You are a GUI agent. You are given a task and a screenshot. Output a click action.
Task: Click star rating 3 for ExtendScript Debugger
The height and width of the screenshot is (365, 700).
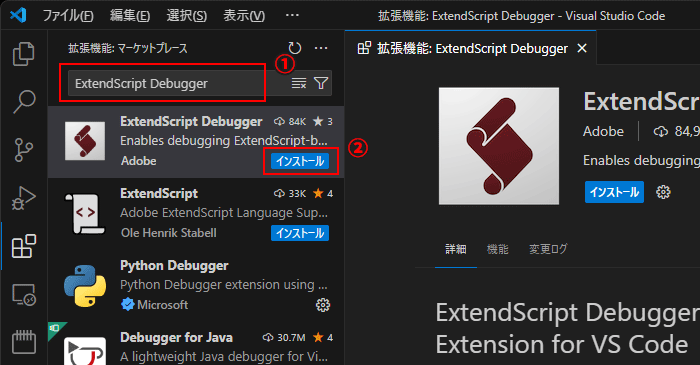tap(323, 121)
